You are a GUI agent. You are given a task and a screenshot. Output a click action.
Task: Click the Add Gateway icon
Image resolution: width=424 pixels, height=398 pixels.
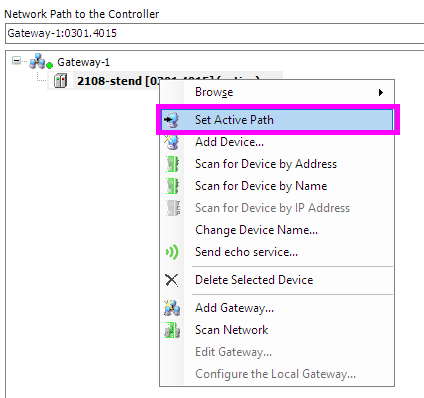pos(172,308)
